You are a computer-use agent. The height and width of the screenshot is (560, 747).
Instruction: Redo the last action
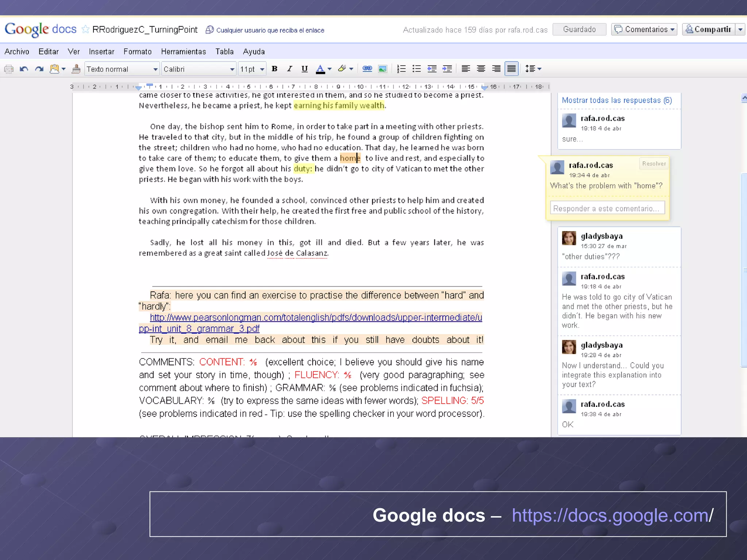39,69
